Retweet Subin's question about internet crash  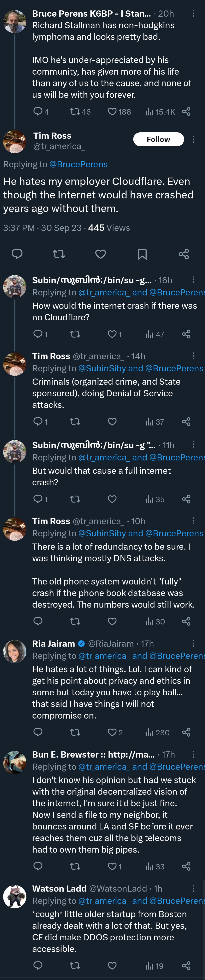[x=75, y=334]
